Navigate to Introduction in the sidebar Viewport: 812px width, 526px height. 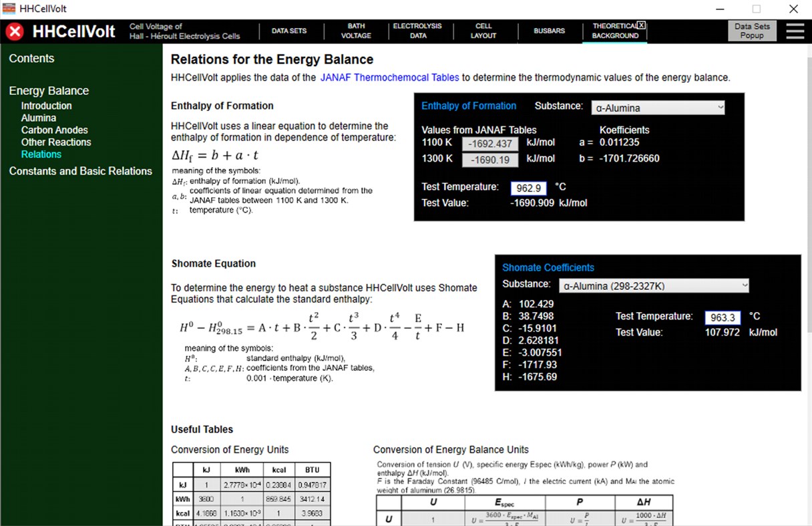pyautogui.click(x=46, y=106)
